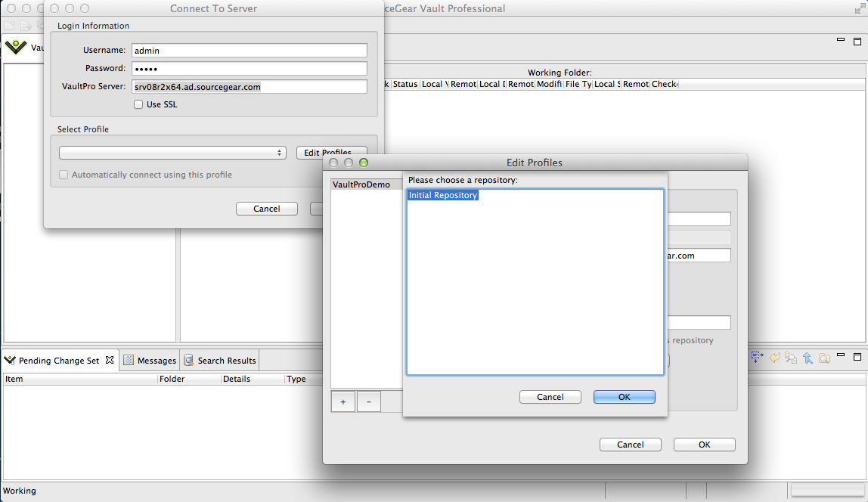Click the Folder column header
The image size is (868, 502).
tap(189, 379)
